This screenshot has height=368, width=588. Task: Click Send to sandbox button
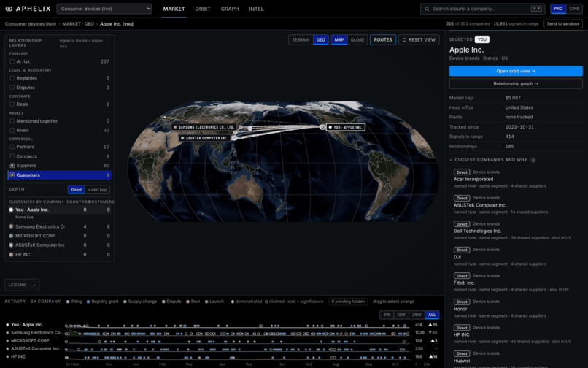563,23
